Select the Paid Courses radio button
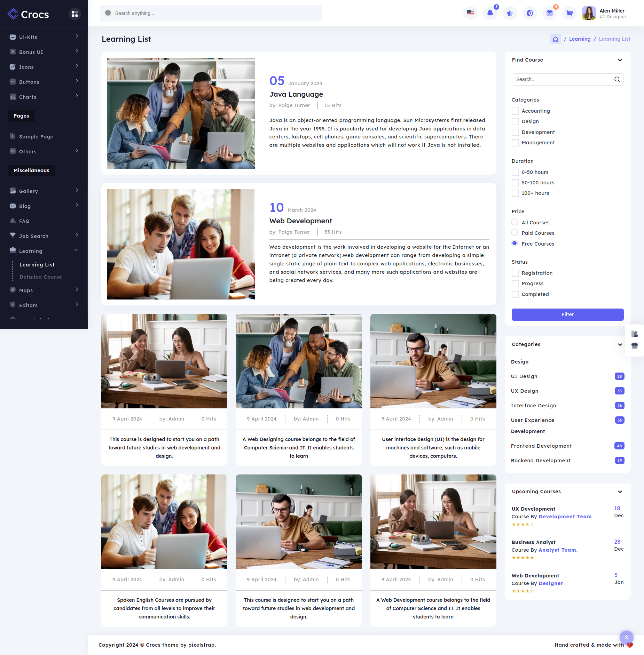Viewport: 644px width, 655px height. point(515,233)
